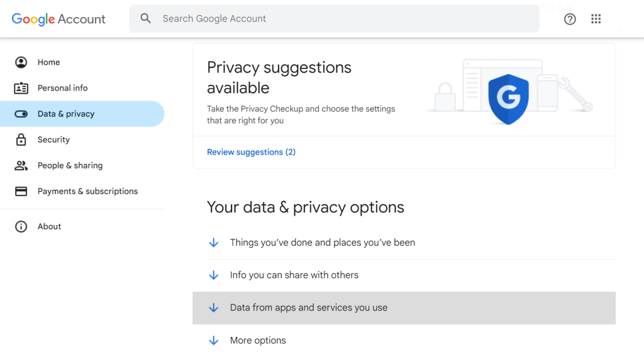
Task: Click the Home icon in sidebar
Action: (x=19, y=62)
